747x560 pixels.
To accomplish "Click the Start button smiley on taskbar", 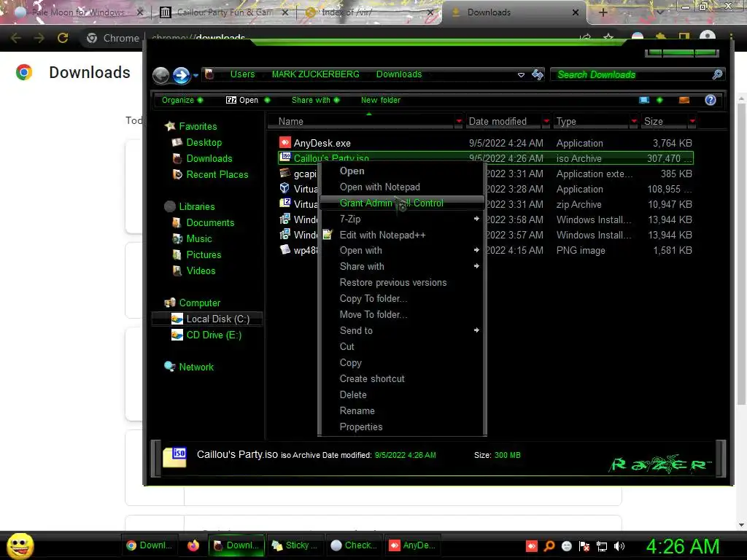I will point(20,545).
